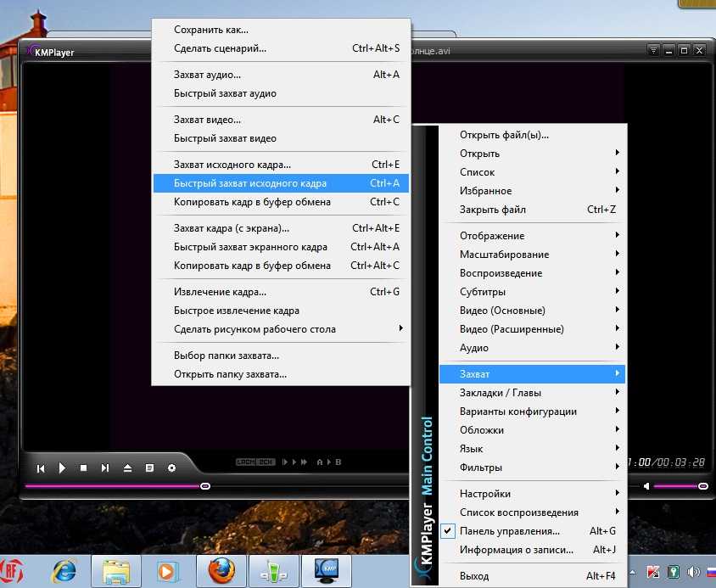
Task: Select Быстрое извлечение кадра
Action: click(281, 311)
